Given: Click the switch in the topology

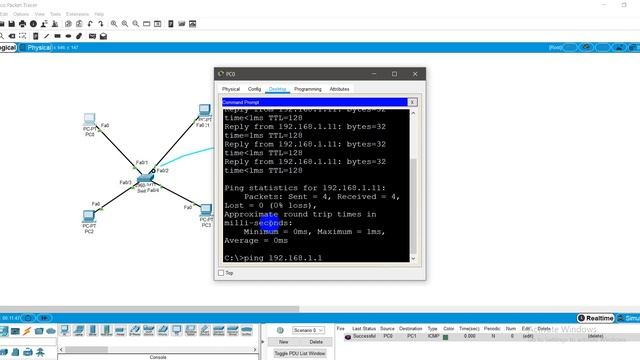Looking at the screenshot, I should point(145,178).
